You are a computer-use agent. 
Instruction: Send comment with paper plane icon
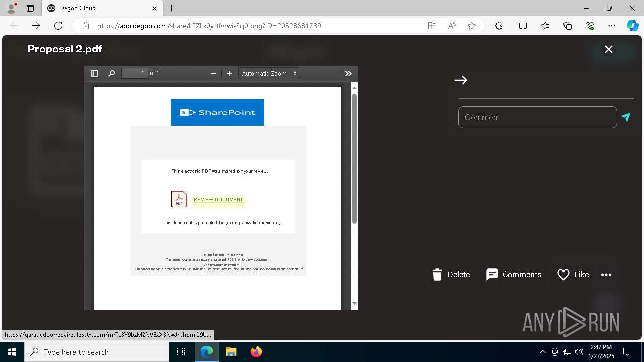point(626,117)
